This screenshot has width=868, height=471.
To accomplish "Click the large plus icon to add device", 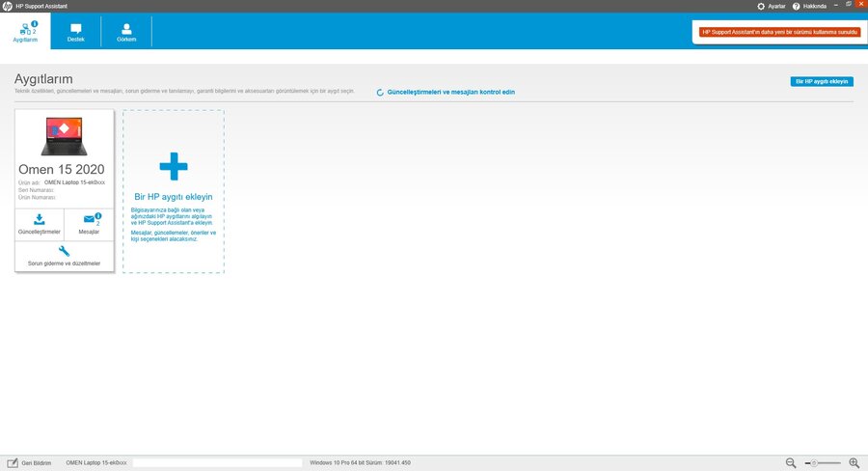I will pos(174,166).
